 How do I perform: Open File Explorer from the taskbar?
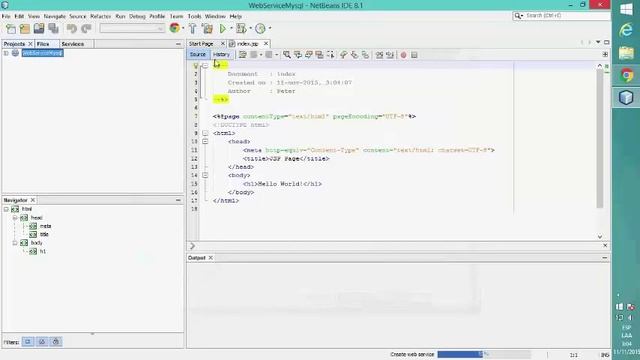626,53
